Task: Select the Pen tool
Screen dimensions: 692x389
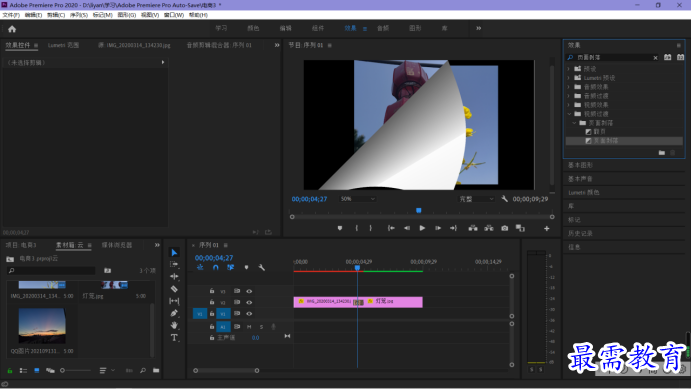Action: [174, 313]
